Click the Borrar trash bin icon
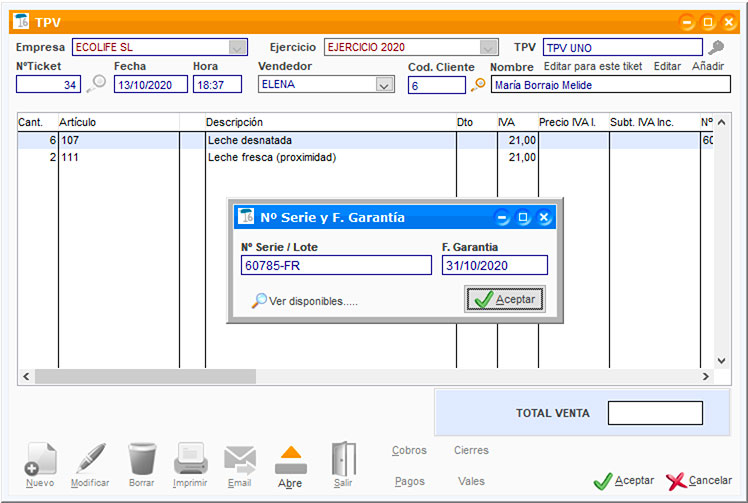Screen dimensions: 748x503 click(142, 459)
